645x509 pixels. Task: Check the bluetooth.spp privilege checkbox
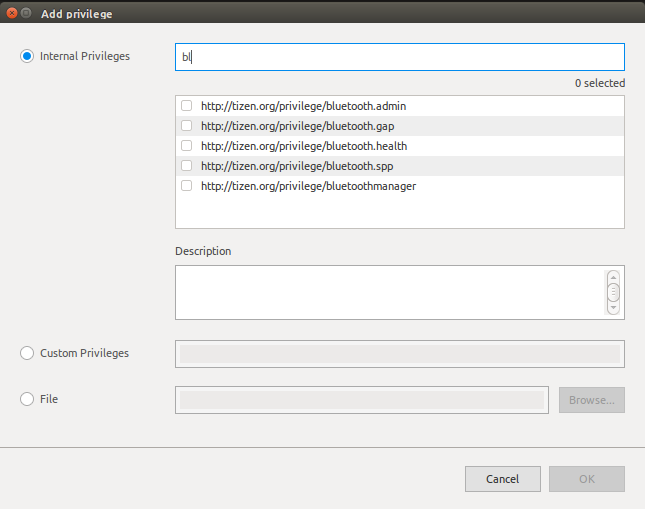187,166
